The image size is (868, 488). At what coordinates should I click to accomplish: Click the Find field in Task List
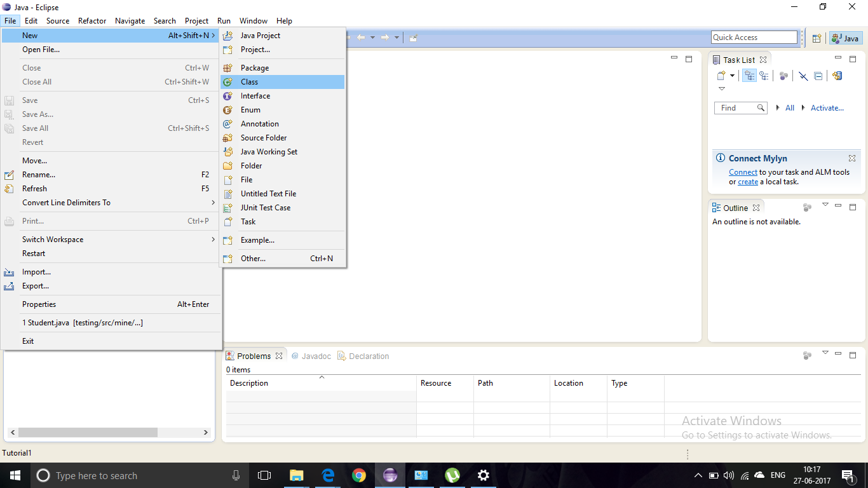pos(741,108)
